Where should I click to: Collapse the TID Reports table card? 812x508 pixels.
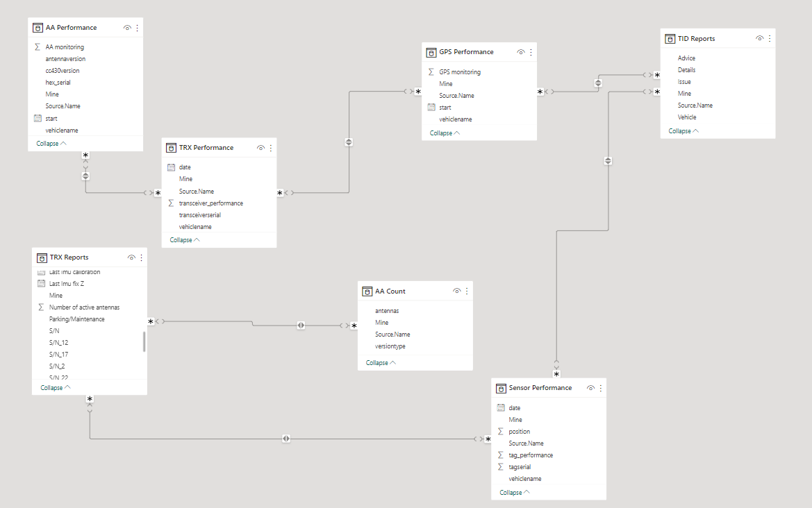683,131
